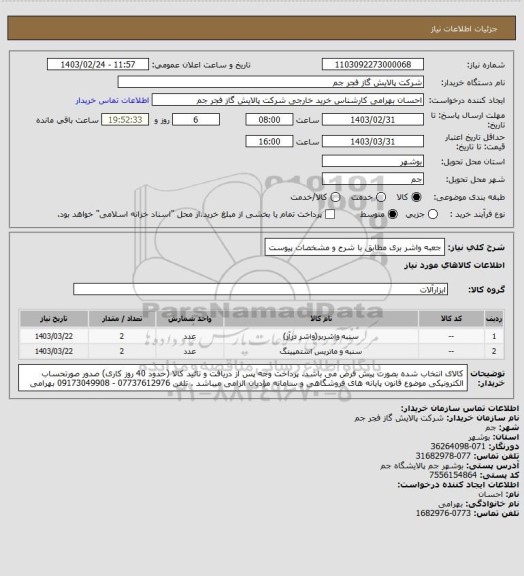This screenshot has height=576, width=524.
Task: Click response deadline date 1403/02/31
Action: click(373, 120)
